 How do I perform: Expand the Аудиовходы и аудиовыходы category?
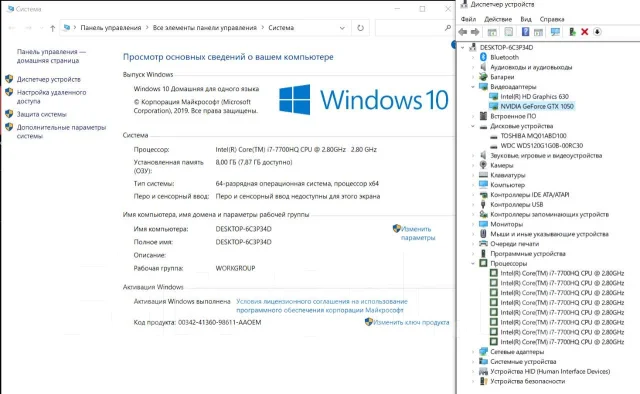[x=473, y=67]
